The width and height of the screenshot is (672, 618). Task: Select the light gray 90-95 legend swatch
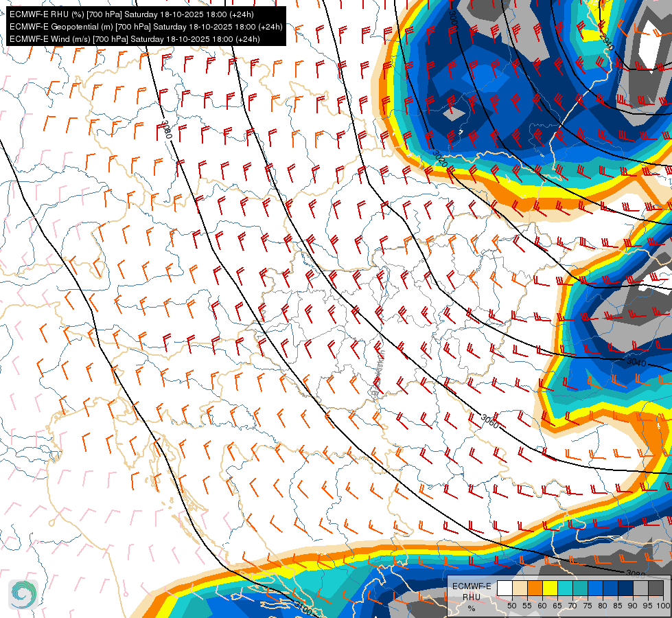(640, 588)
